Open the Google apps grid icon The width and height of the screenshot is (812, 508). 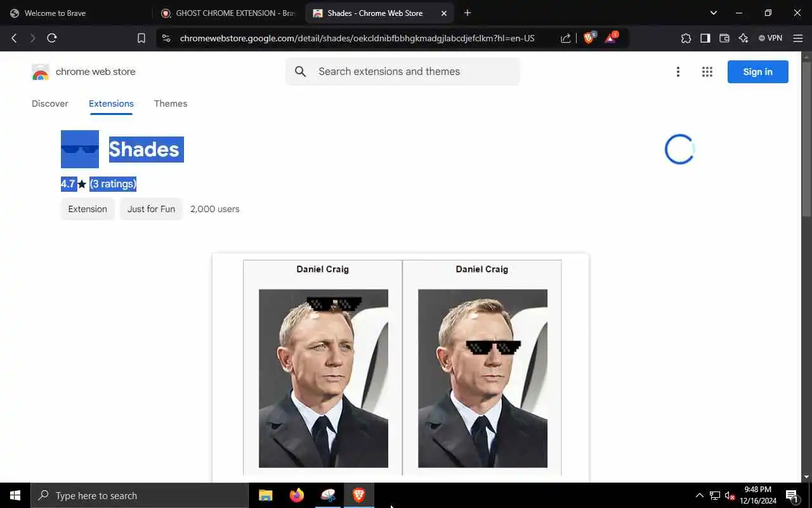click(707, 72)
